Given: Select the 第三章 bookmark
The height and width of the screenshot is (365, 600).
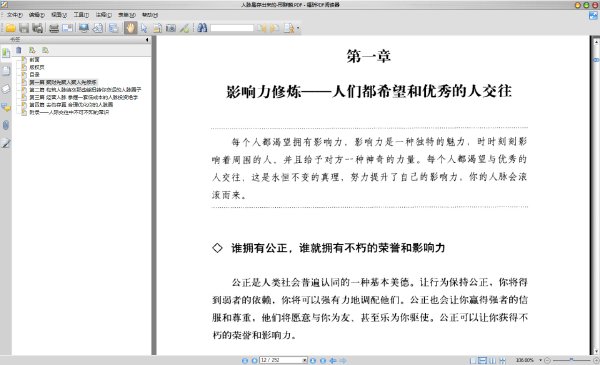Looking at the screenshot, I should [x=83, y=97].
